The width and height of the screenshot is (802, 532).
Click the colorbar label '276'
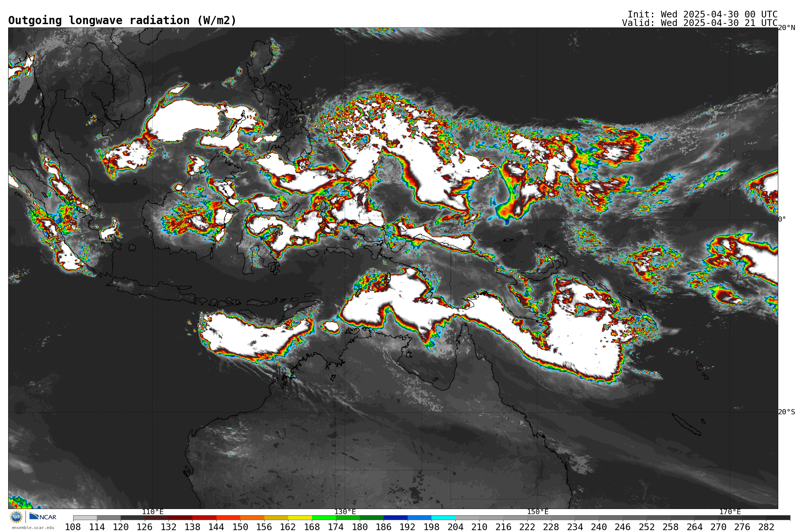click(742, 527)
